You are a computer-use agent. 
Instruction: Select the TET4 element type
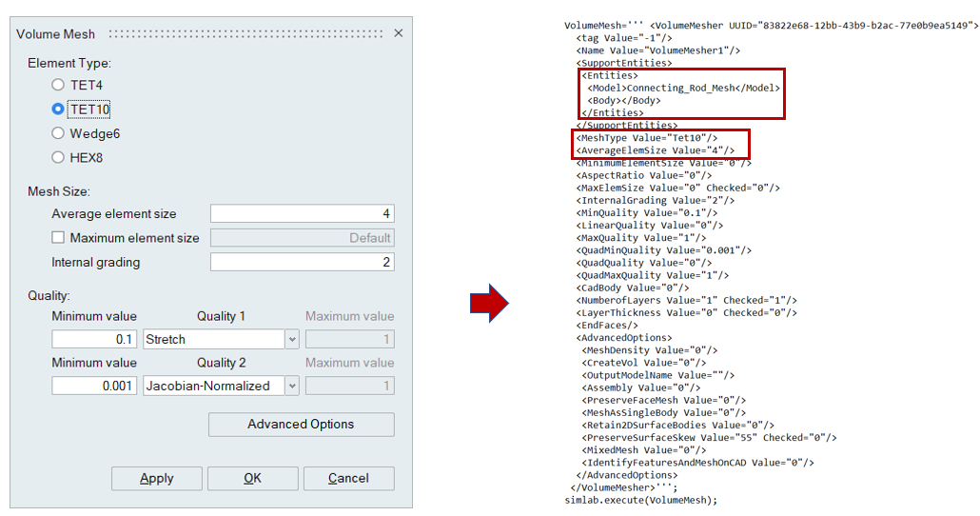tap(58, 86)
